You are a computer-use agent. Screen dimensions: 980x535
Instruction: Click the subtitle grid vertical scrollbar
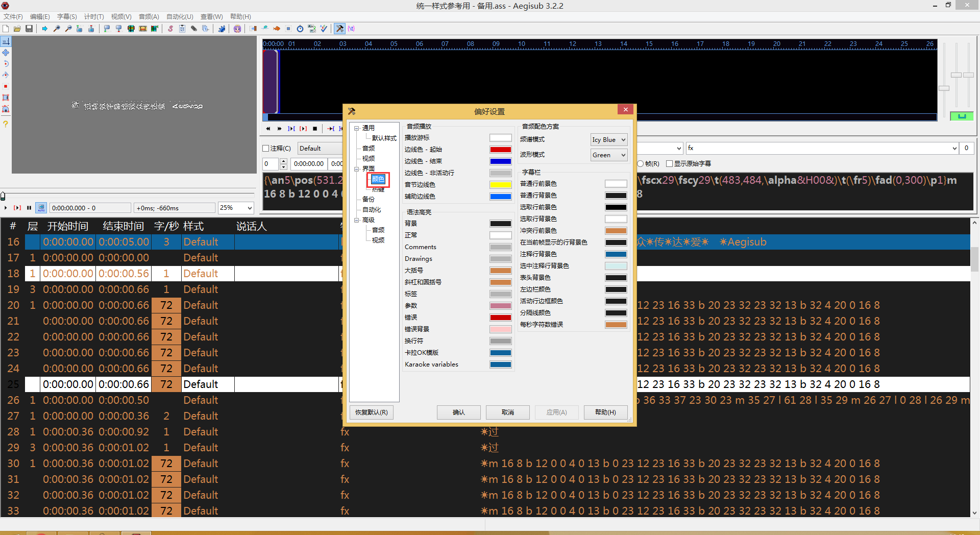[974, 368]
